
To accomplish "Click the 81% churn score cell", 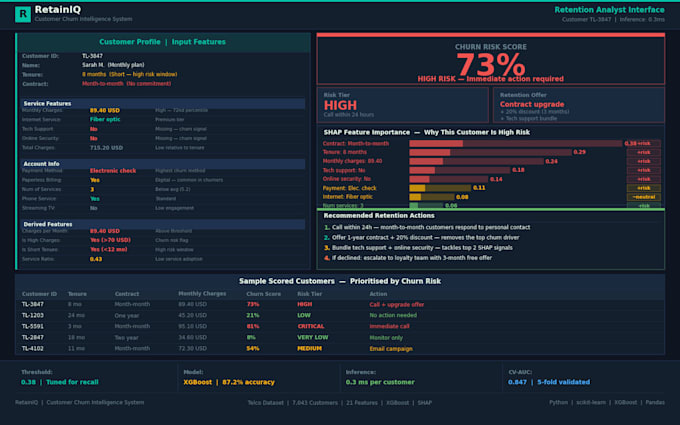I will tap(252, 327).
